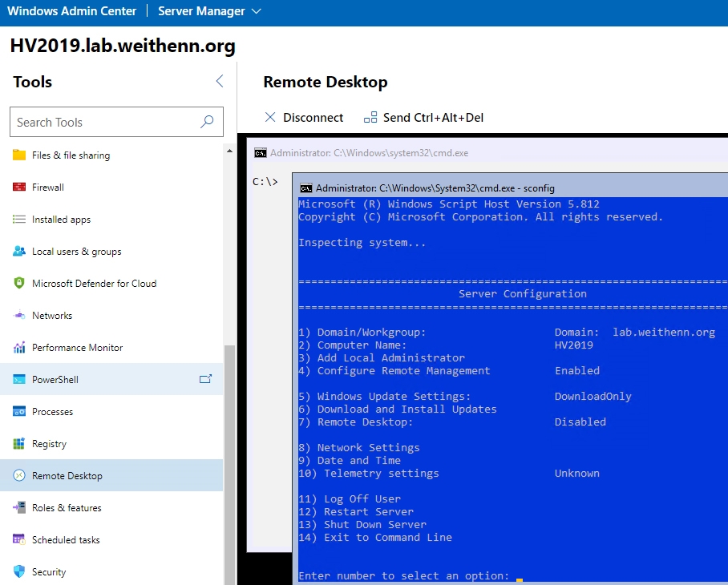Screen dimensions: 728x585
Task: Click the 'Shut Down Server' option line
Action: 362,524
